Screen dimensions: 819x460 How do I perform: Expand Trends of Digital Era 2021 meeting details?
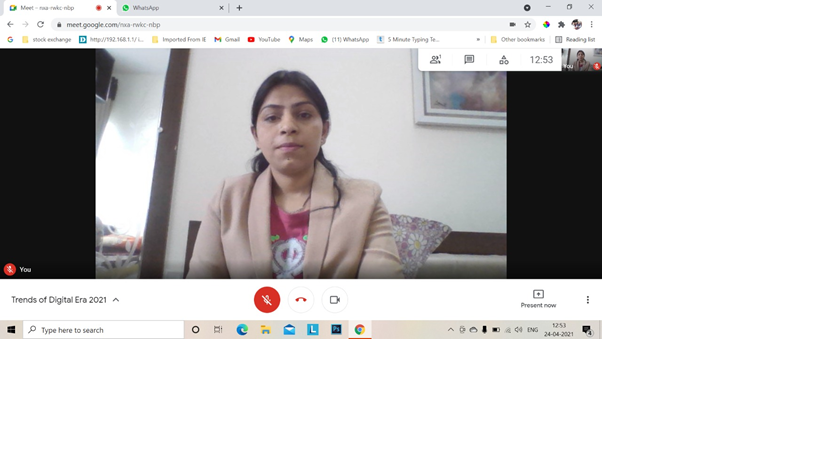coord(116,300)
